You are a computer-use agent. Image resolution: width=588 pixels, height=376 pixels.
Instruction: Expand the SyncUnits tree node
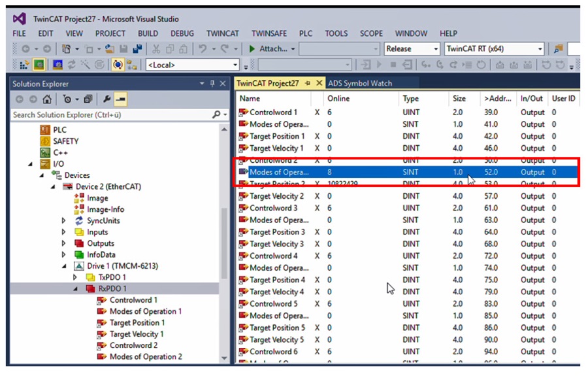(x=63, y=221)
